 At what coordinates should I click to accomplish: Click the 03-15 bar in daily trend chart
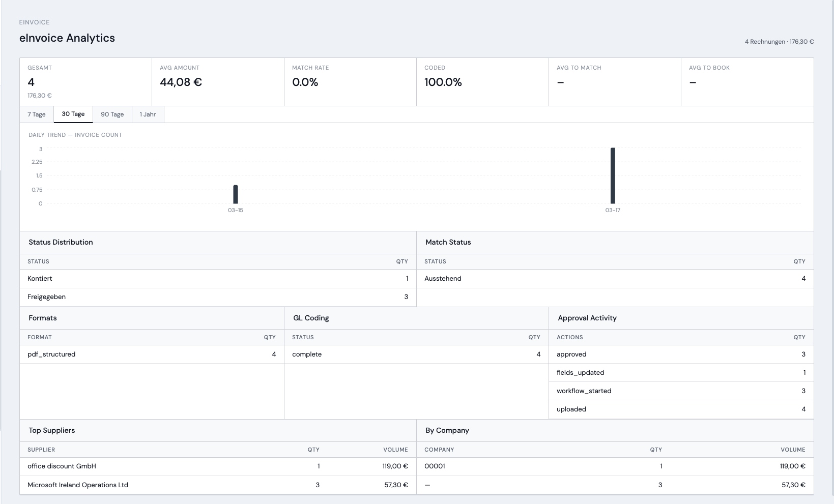(x=236, y=194)
